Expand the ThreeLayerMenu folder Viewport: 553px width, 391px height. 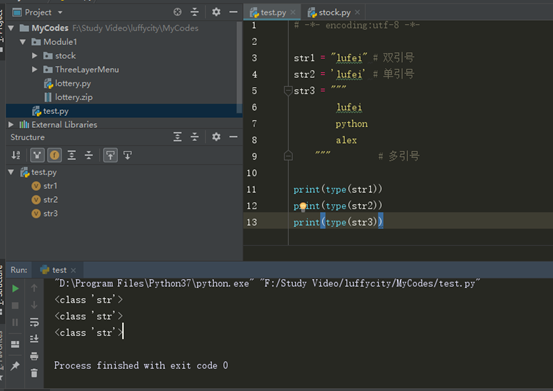34,69
